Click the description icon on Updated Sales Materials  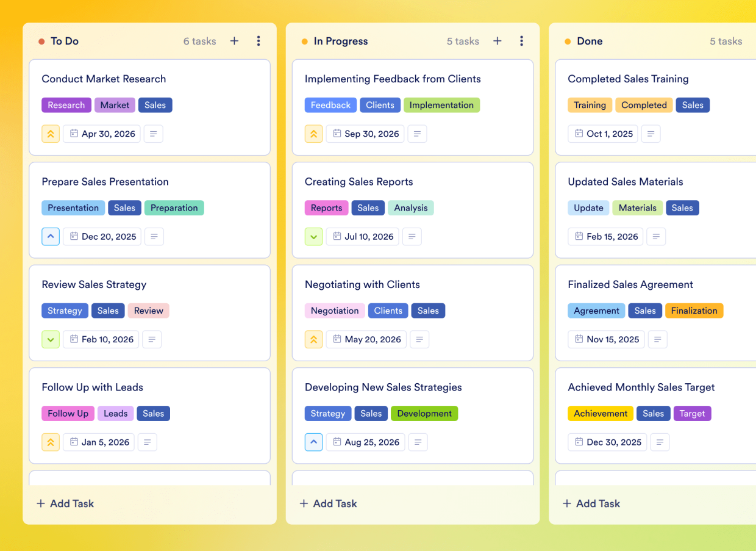656,236
